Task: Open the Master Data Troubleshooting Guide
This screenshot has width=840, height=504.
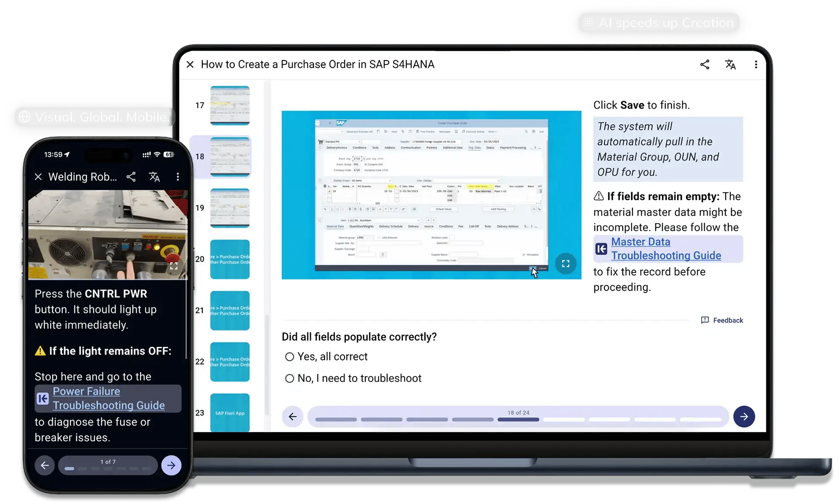Action: tap(666, 249)
